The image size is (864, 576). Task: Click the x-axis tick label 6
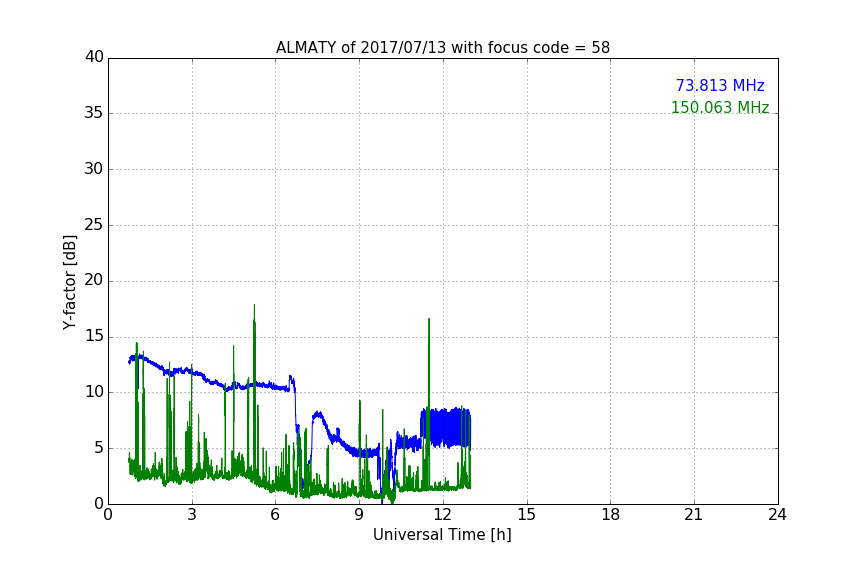pyautogui.click(x=276, y=515)
